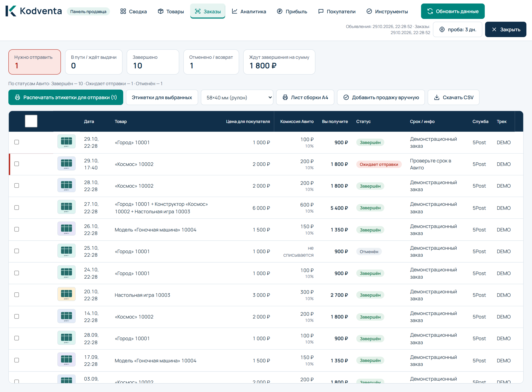Image resolution: width=532 pixels, height=392 pixels.
Task: Select the Нужно отправить card
Action: coord(35,62)
